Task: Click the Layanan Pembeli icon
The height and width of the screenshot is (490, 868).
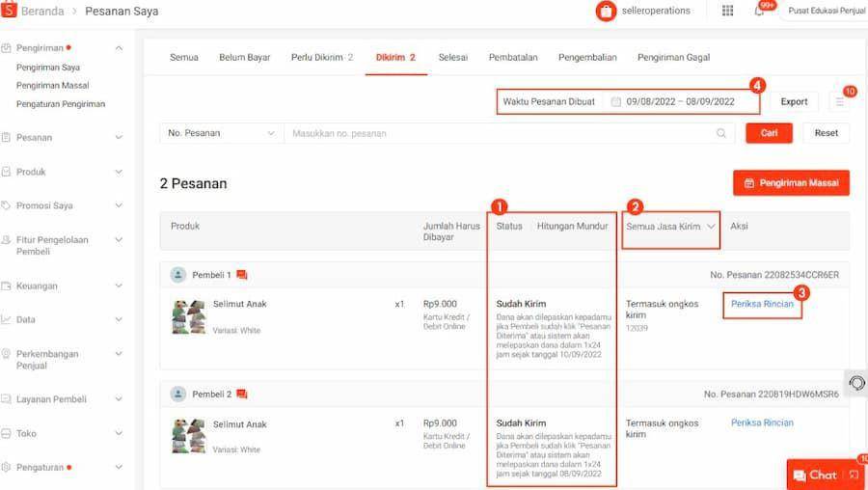Action: [x=6, y=399]
